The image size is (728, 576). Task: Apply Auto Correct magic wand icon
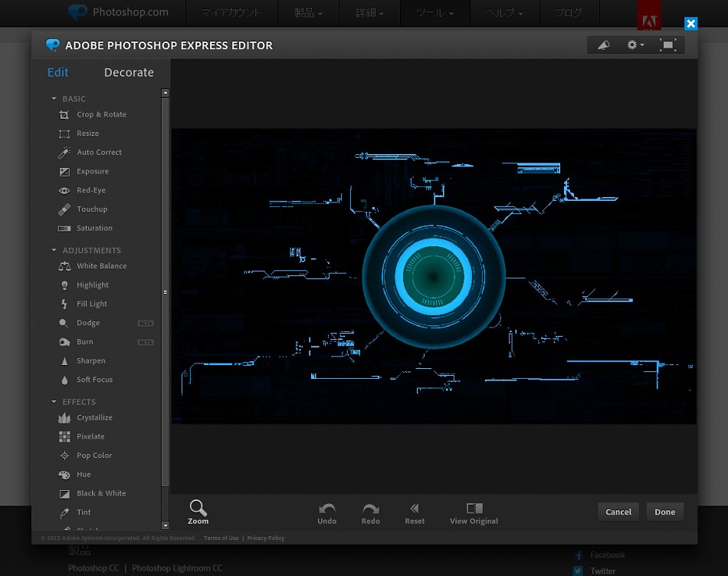(x=64, y=153)
